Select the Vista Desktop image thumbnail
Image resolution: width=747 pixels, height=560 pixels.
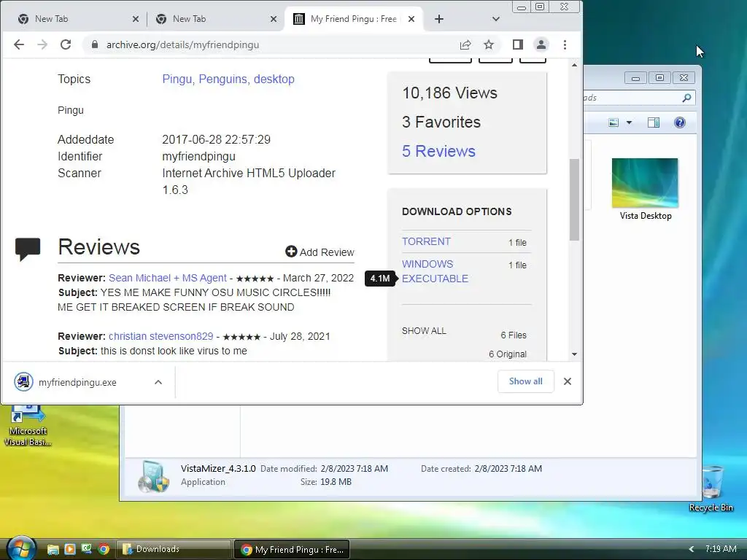645,183
